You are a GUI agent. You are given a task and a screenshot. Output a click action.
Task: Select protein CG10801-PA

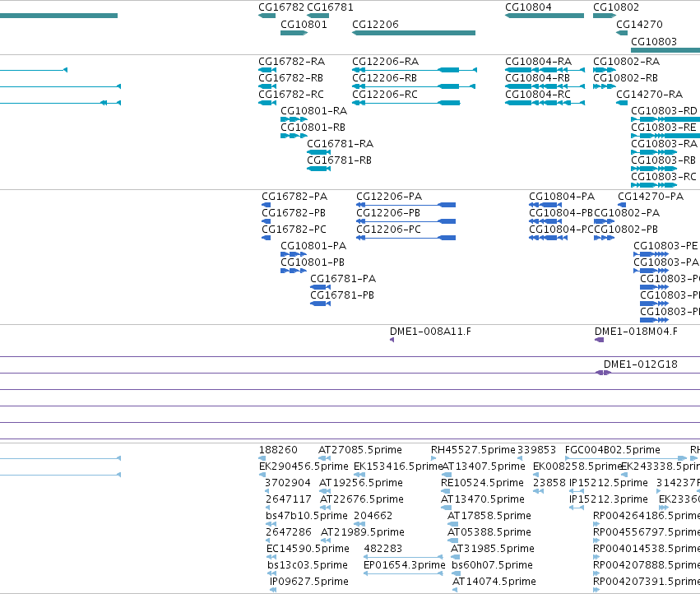point(313,246)
